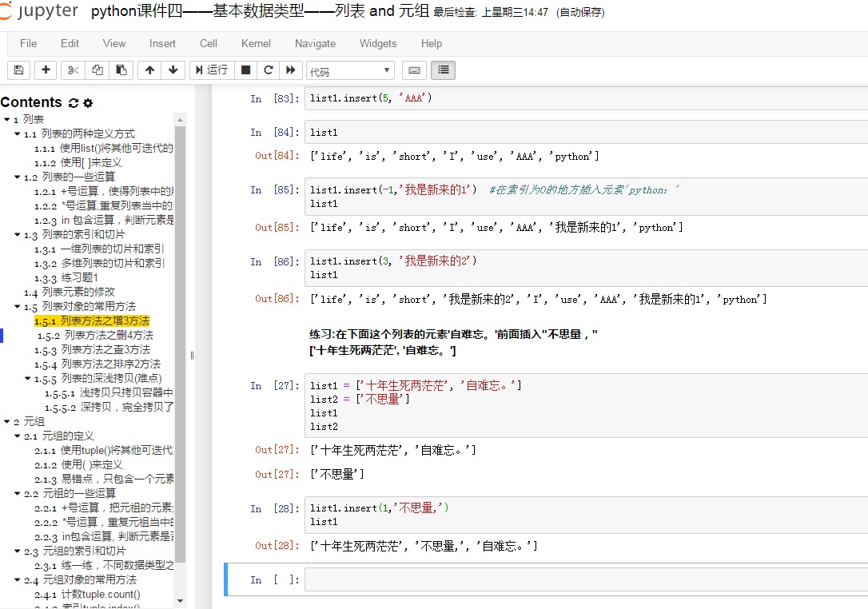
Task: Edit cell In [28] inserting 不思量,
Action: click(586, 515)
